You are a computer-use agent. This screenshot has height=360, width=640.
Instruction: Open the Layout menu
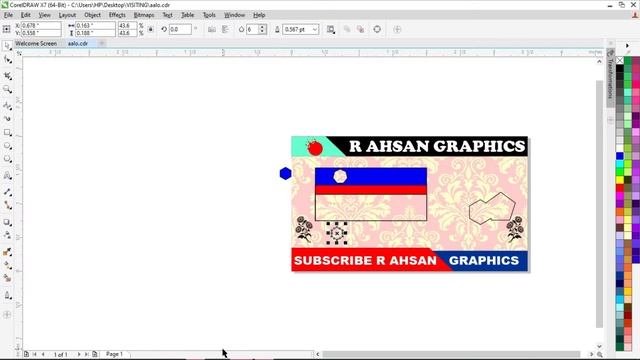(x=67, y=15)
